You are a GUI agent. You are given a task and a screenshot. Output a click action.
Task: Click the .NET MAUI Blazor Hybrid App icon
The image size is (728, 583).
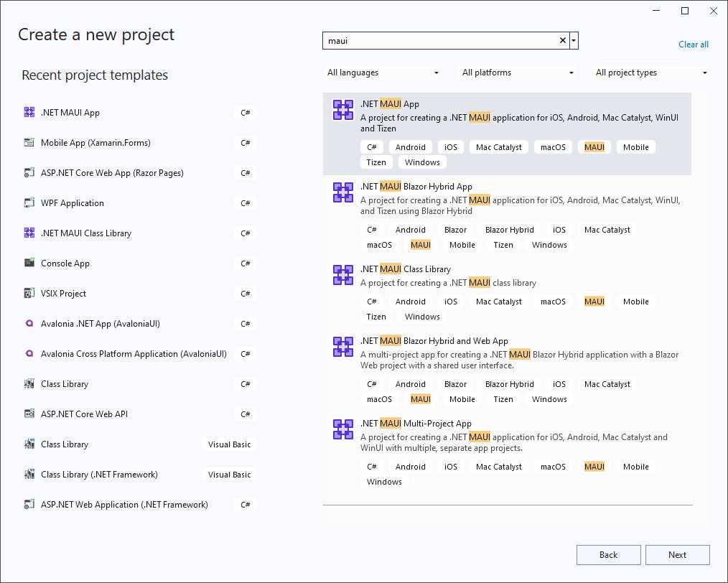coord(343,192)
